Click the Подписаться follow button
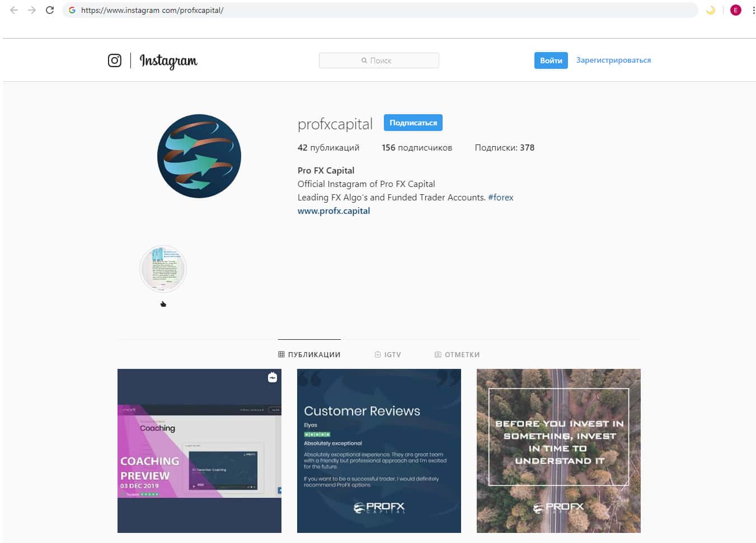Viewport: 756px width, 543px height. click(x=413, y=123)
